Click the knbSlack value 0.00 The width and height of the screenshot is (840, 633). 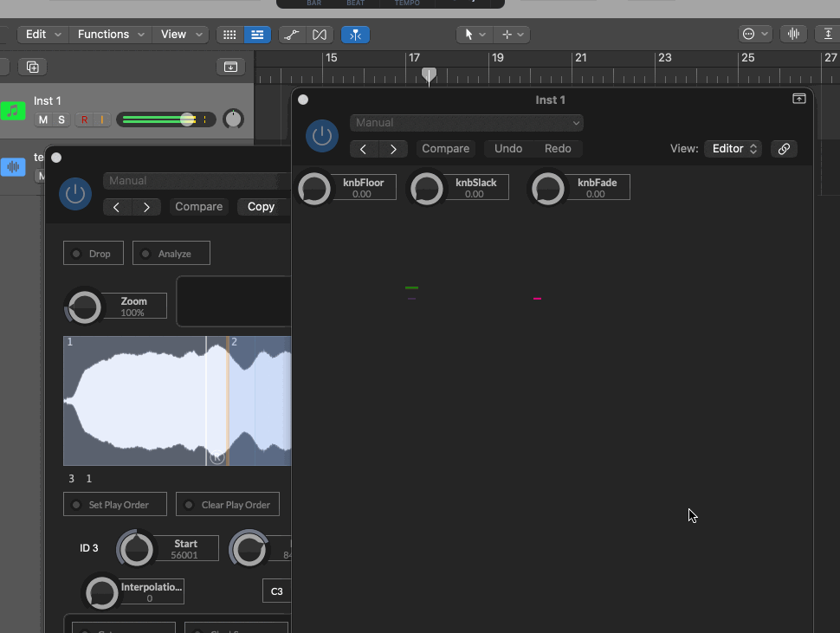474,194
